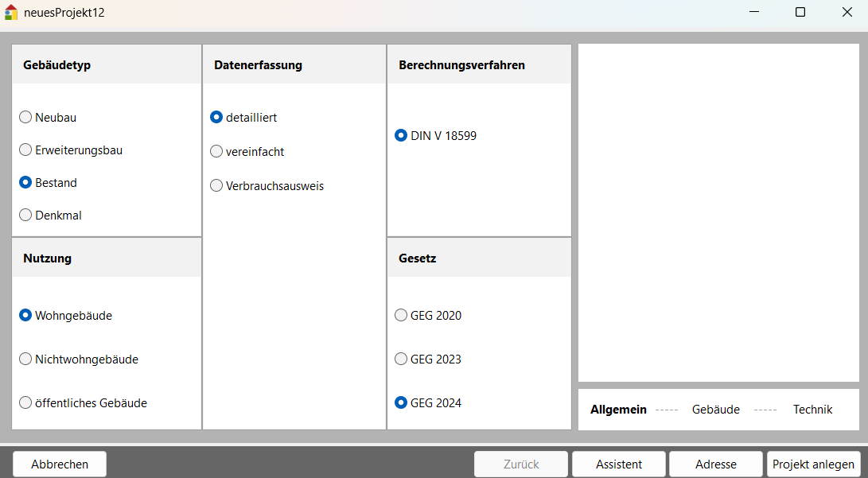Screen dimensions: 868x478
Task: Select Nichtwohngebäude usage
Action: pos(25,359)
